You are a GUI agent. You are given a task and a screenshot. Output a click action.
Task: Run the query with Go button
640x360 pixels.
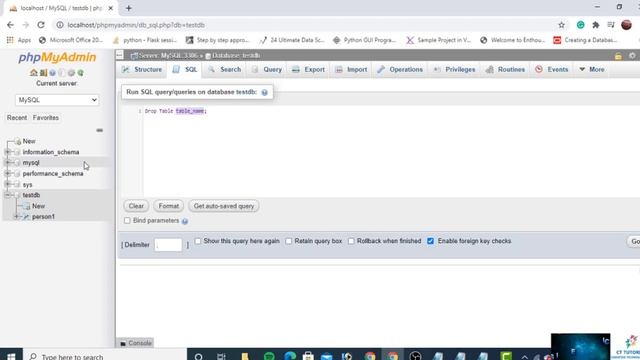(634, 241)
